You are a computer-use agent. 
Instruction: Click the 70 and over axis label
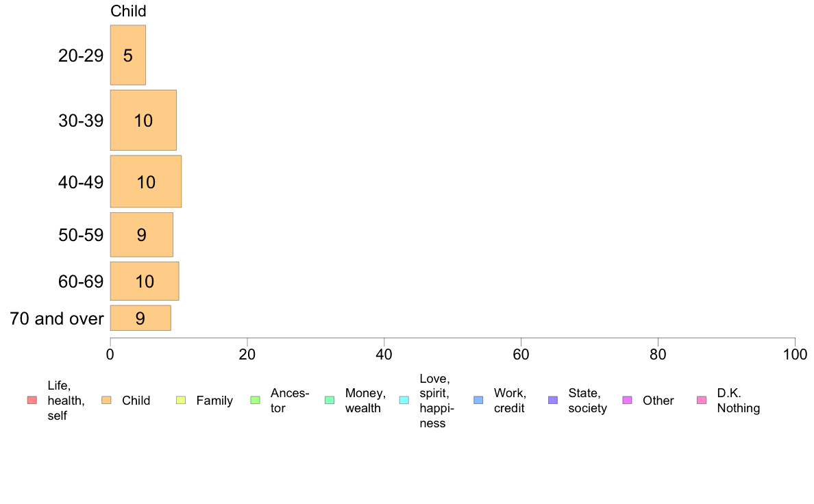[x=57, y=318]
